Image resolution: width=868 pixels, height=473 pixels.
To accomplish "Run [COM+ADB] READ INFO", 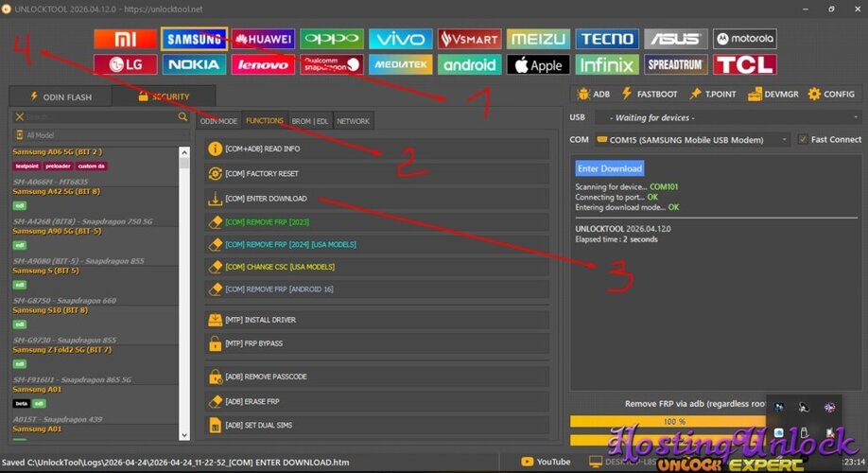I will 377,149.
